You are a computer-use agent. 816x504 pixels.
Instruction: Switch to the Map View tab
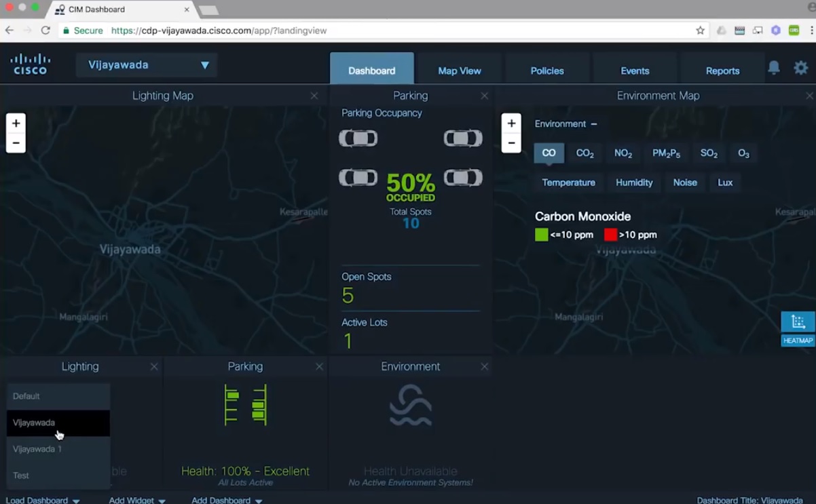coord(460,70)
